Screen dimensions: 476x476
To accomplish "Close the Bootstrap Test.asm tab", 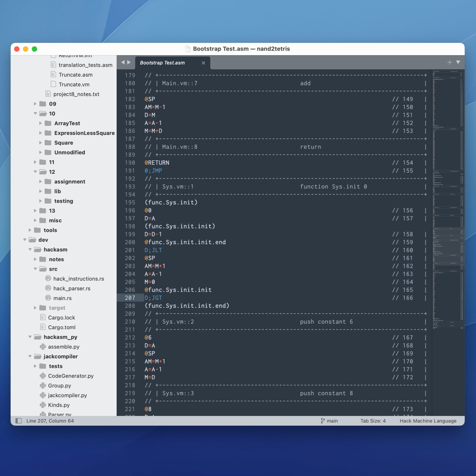I will 203,63.
